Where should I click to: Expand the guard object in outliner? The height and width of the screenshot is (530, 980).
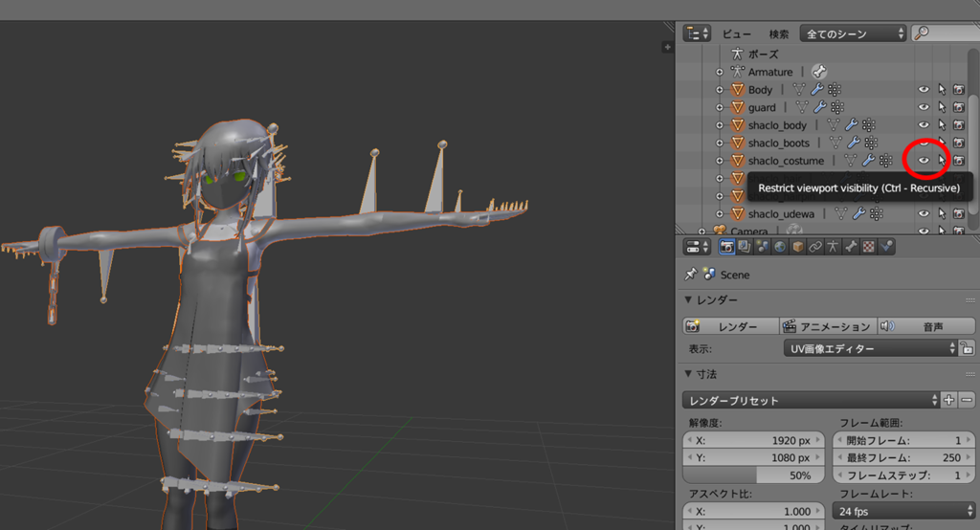point(720,107)
